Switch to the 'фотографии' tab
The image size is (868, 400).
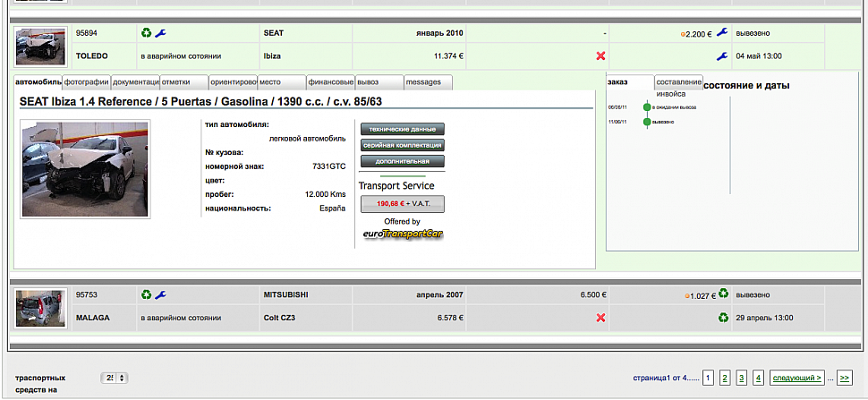[87, 82]
